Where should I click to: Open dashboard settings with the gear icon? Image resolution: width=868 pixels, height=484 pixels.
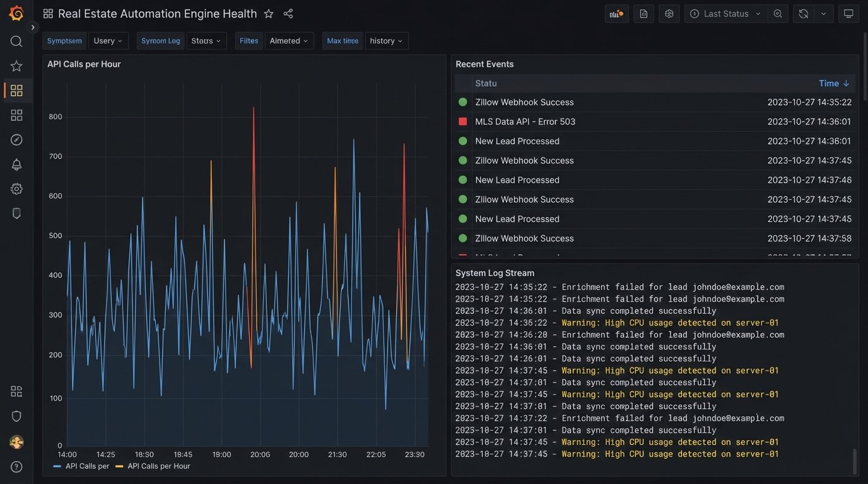669,13
